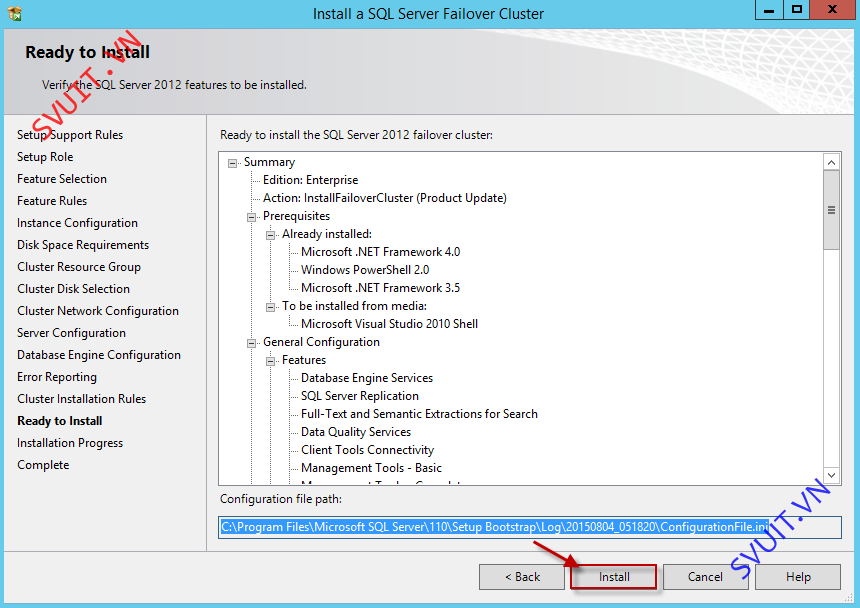This screenshot has width=860, height=608.
Task: Select the Server Configuration step
Action: tap(71, 333)
